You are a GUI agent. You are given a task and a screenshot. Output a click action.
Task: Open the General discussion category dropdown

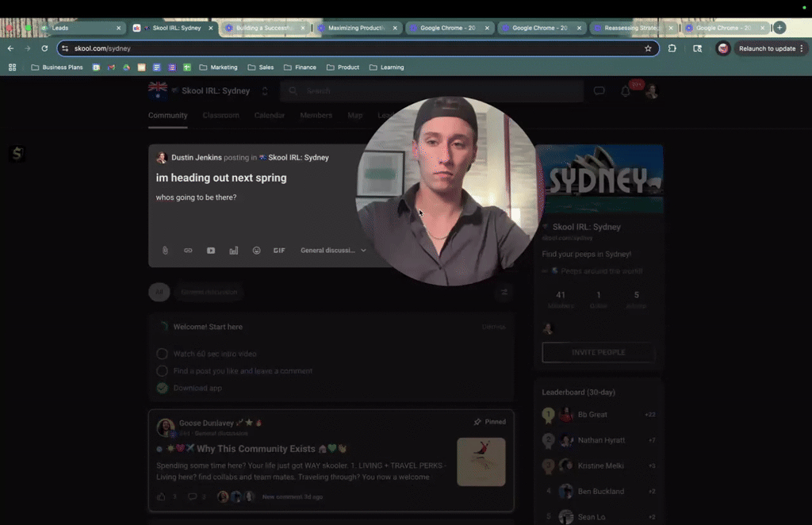click(x=333, y=251)
